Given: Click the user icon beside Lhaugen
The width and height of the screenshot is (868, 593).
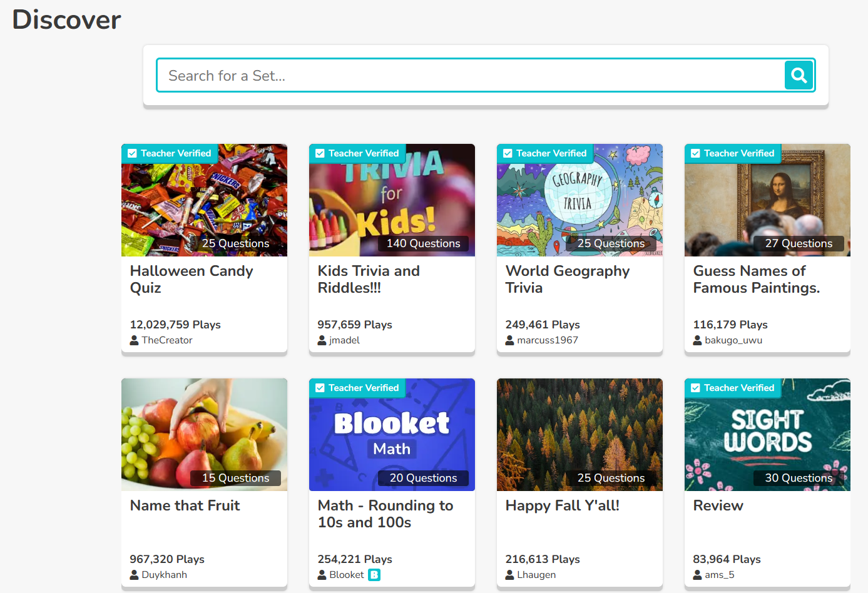Looking at the screenshot, I should pos(509,575).
